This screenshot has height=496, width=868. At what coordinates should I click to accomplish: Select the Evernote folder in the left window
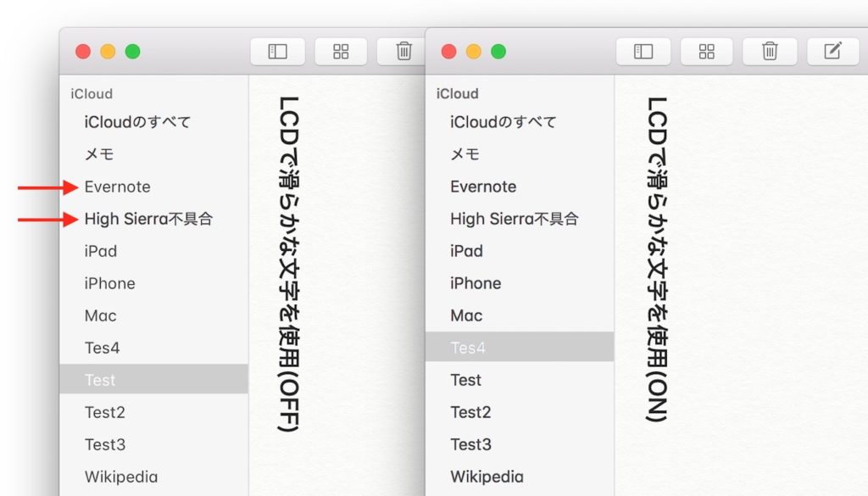pos(117,187)
